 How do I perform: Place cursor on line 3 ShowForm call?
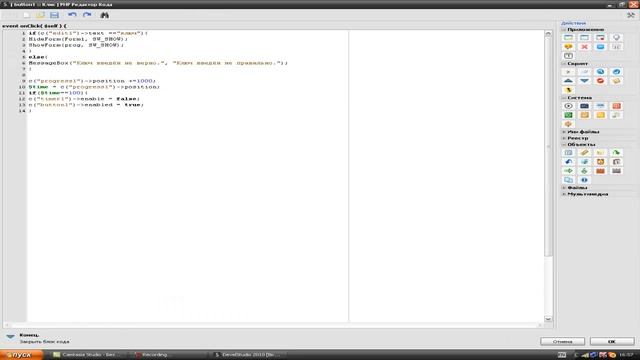tap(76, 45)
